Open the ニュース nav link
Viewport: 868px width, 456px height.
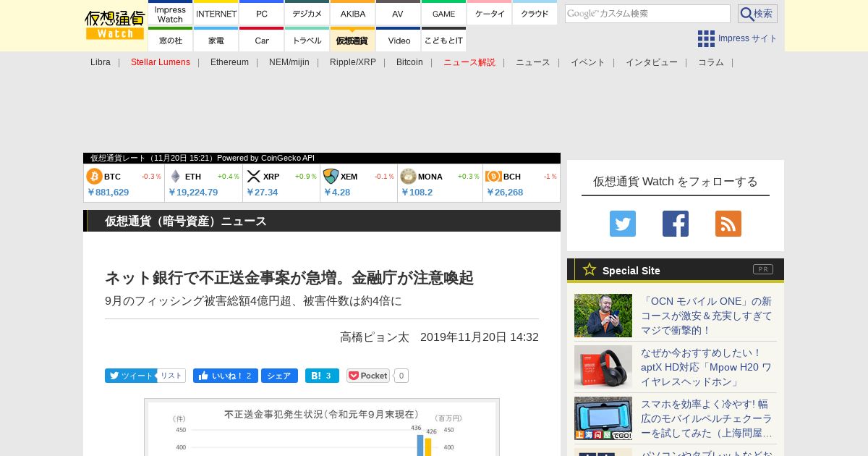pos(533,62)
